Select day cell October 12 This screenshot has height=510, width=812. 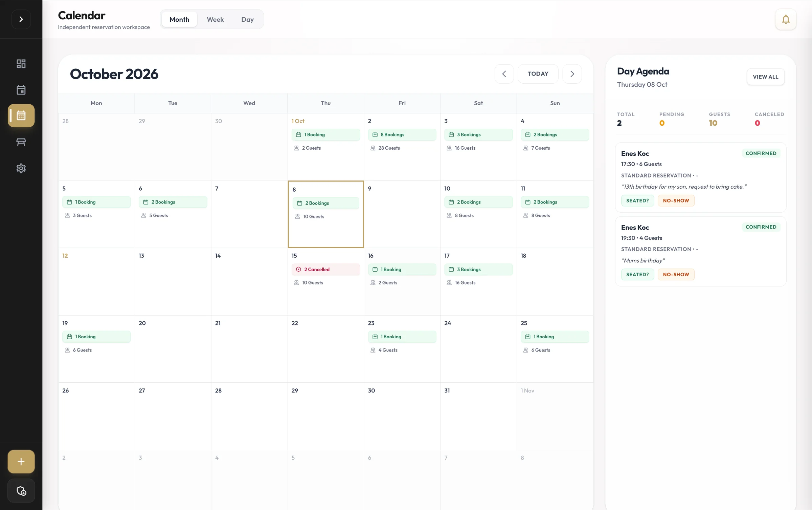click(x=96, y=281)
